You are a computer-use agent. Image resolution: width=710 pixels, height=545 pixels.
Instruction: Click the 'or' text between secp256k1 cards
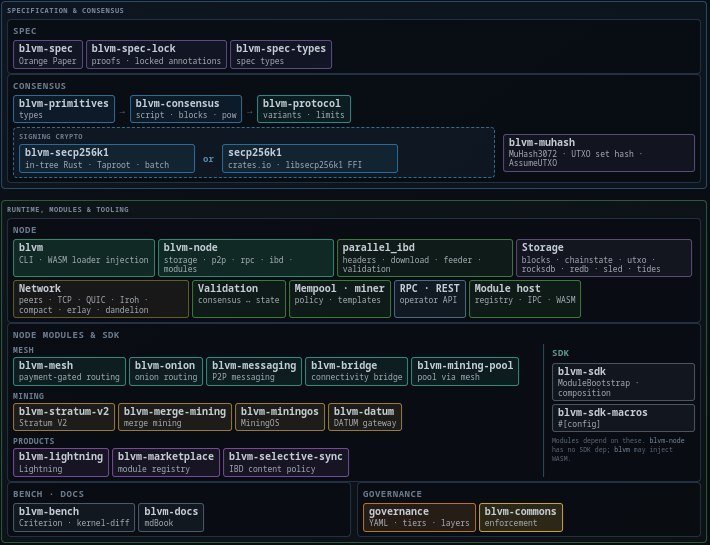click(x=208, y=159)
